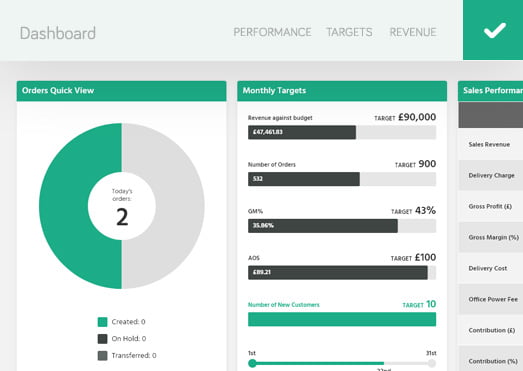This screenshot has width=523, height=371.
Task: Select the Contribution (%) row
Action: 491,359
